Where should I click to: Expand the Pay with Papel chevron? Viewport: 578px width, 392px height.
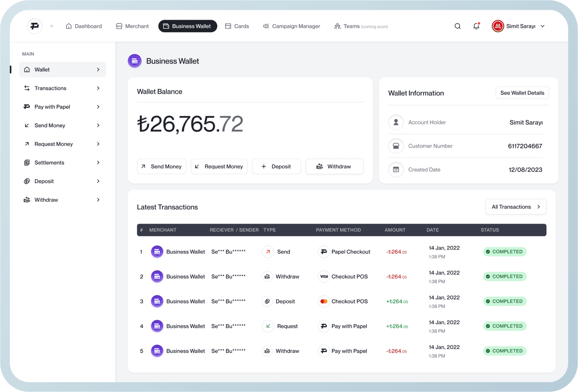[98, 107]
